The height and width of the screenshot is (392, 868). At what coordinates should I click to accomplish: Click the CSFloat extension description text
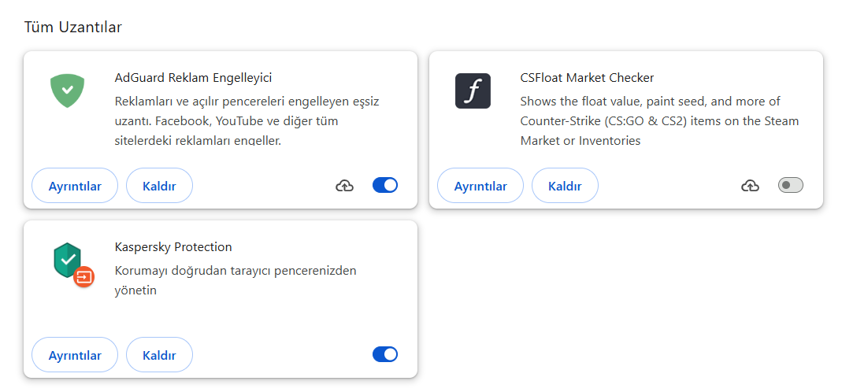659,121
